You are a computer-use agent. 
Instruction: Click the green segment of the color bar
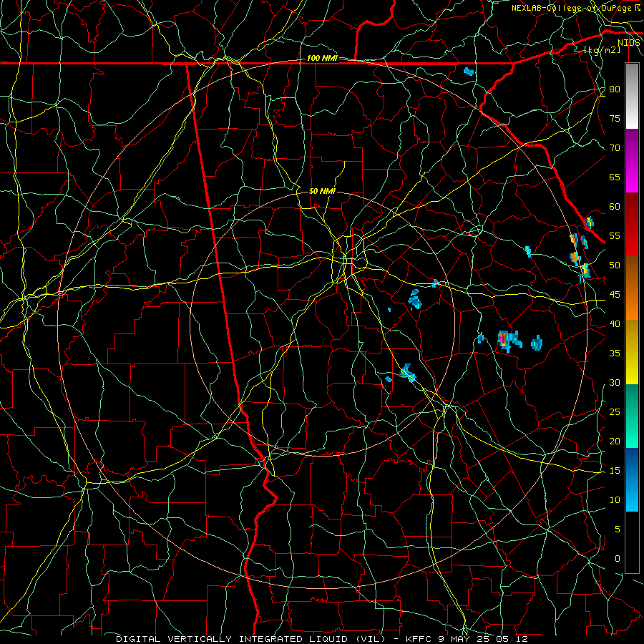(x=632, y=416)
